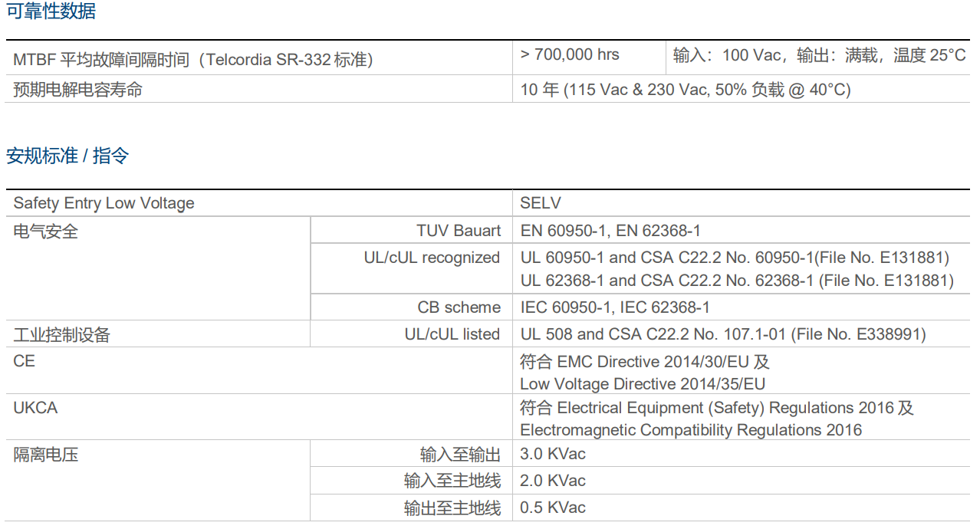Click the Safety Entry Low Voltage label
The width and height of the screenshot is (980, 529).
104,203
